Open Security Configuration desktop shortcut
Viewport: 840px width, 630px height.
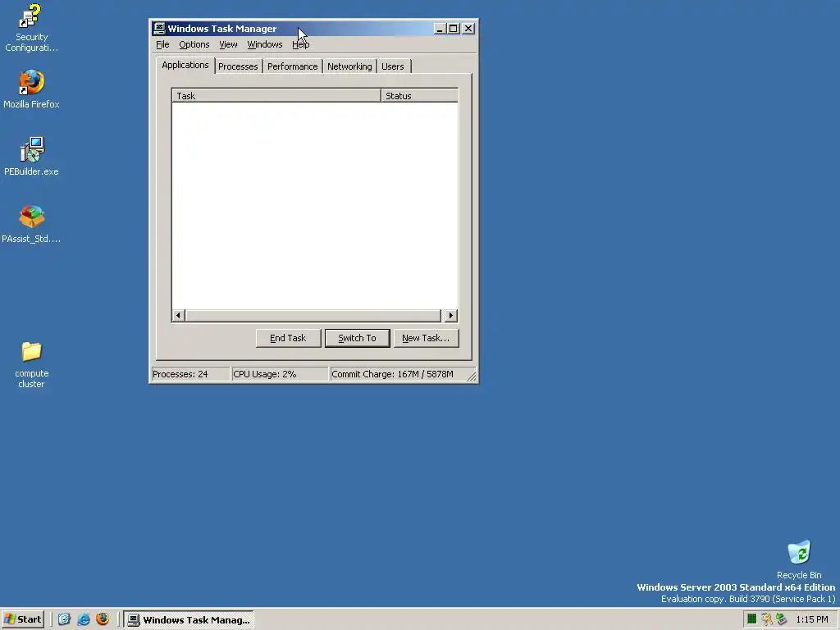tap(31, 28)
